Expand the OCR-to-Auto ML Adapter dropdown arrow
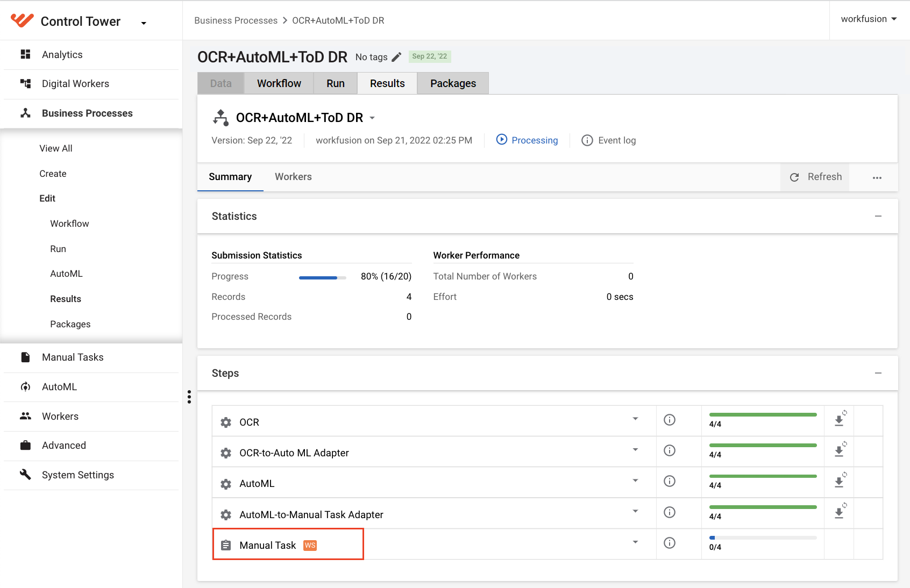The image size is (910, 588). [x=635, y=449]
